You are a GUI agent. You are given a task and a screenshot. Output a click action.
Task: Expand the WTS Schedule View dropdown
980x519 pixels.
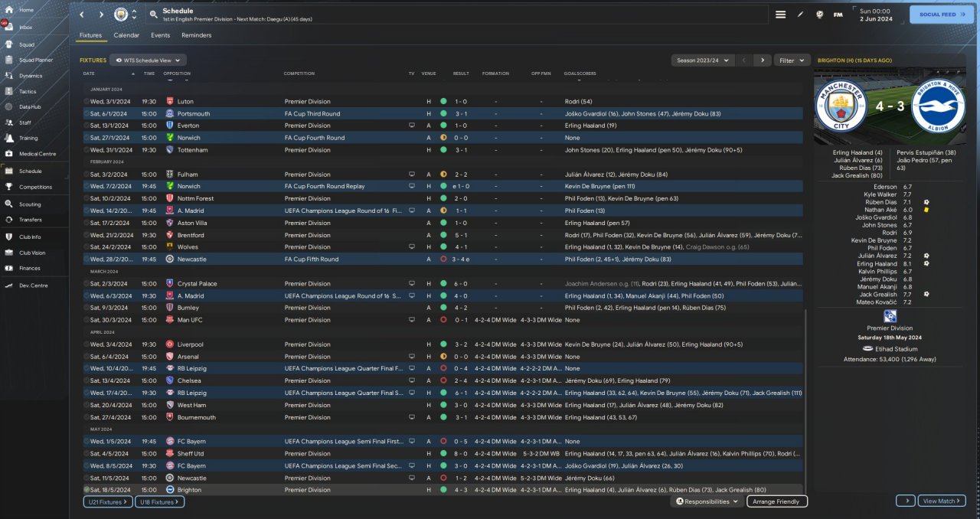coord(148,60)
